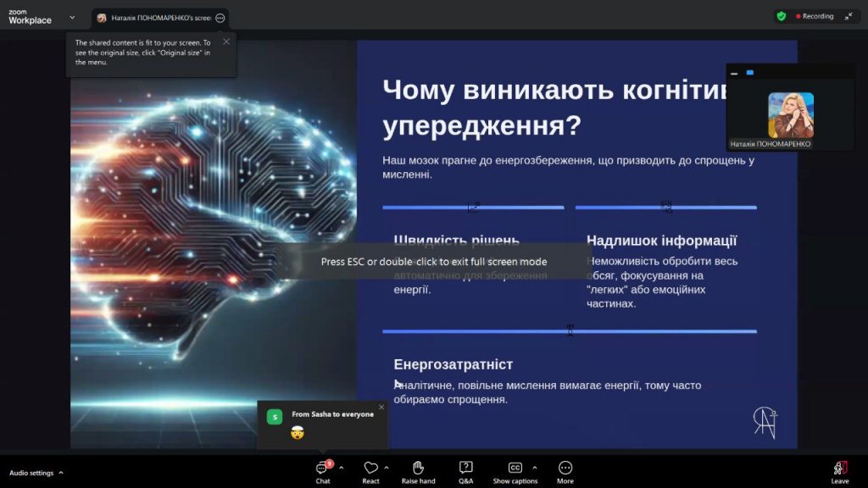Image resolution: width=868 pixels, height=488 pixels.
Task: Click the React heart icon
Action: [370, 468]
